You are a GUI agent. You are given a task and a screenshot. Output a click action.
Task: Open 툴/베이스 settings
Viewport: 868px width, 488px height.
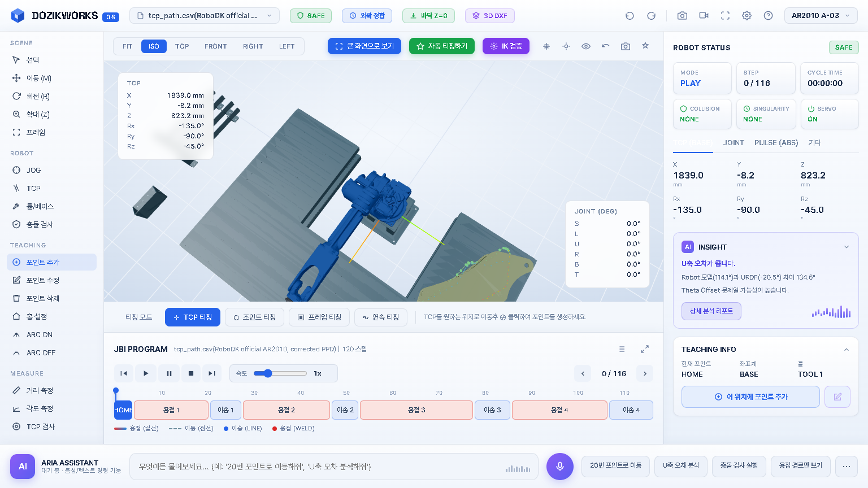(x=51, y=206)
